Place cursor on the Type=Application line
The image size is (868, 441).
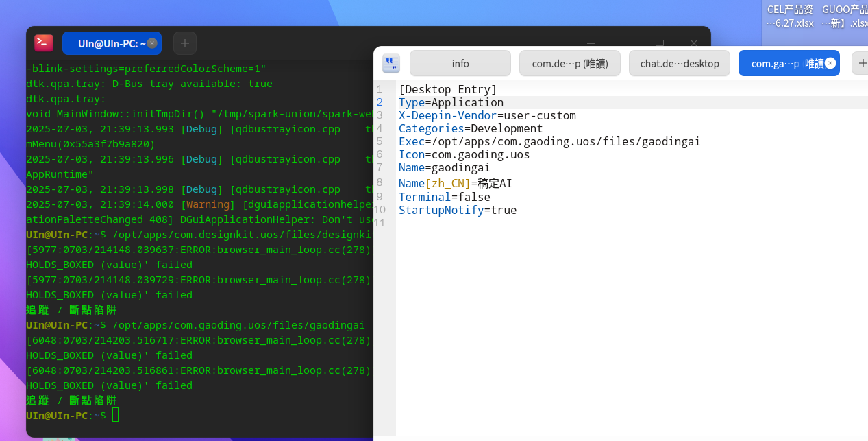(451, 102)
